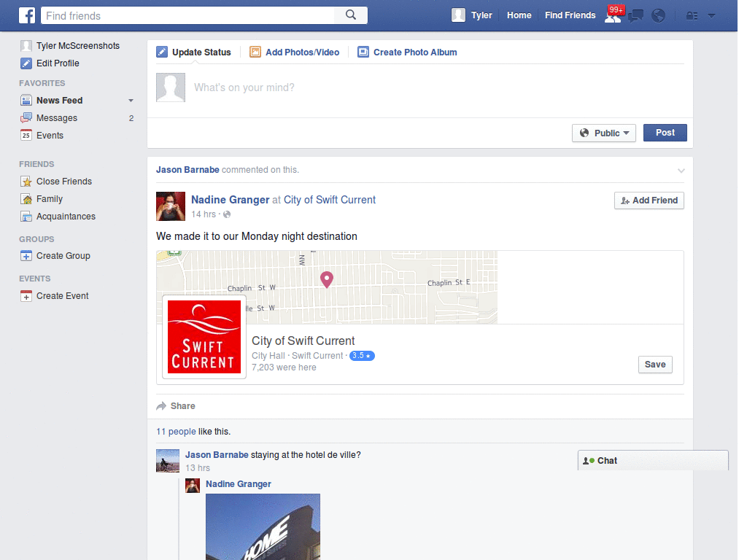Click the News Feed sidebar icon
Viewport: 747px width, 560px height.
pos(26,101)
